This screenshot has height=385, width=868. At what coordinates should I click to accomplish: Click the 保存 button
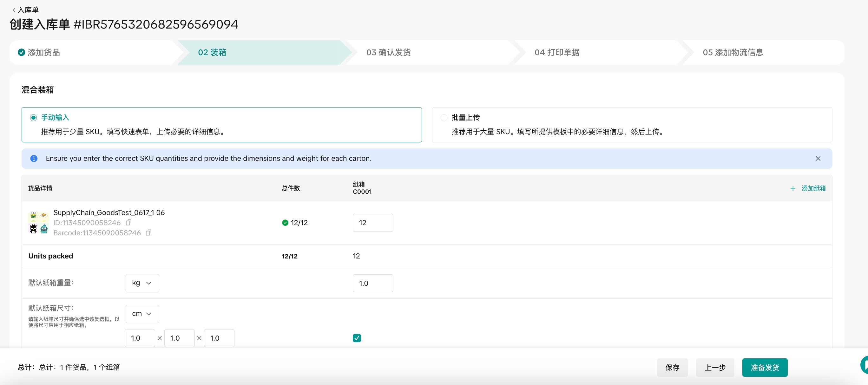coord(672,368)
